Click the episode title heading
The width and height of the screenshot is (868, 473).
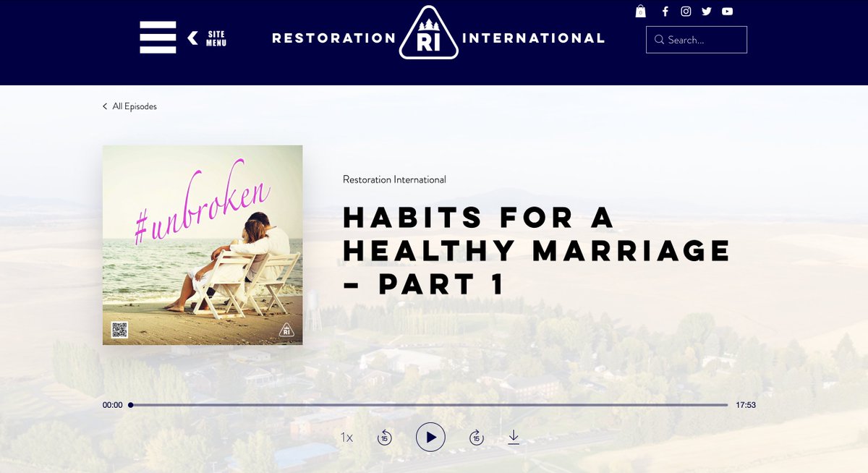pos(537,250)
